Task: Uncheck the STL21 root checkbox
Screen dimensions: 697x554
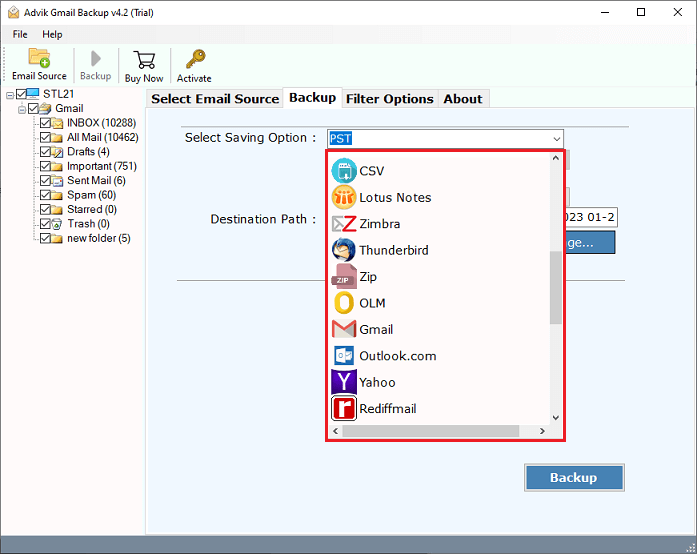Action: click(x=21, y=94)
